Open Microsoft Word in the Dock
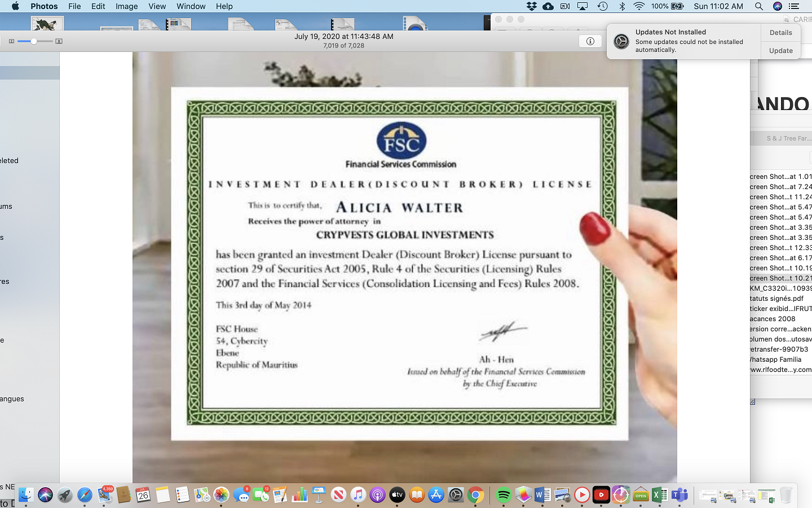812x508 pixels. point(542,495)
